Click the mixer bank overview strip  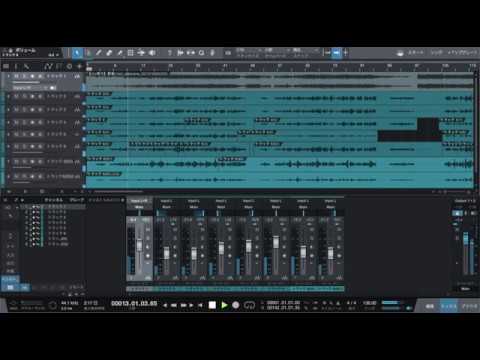click(235, 289)
